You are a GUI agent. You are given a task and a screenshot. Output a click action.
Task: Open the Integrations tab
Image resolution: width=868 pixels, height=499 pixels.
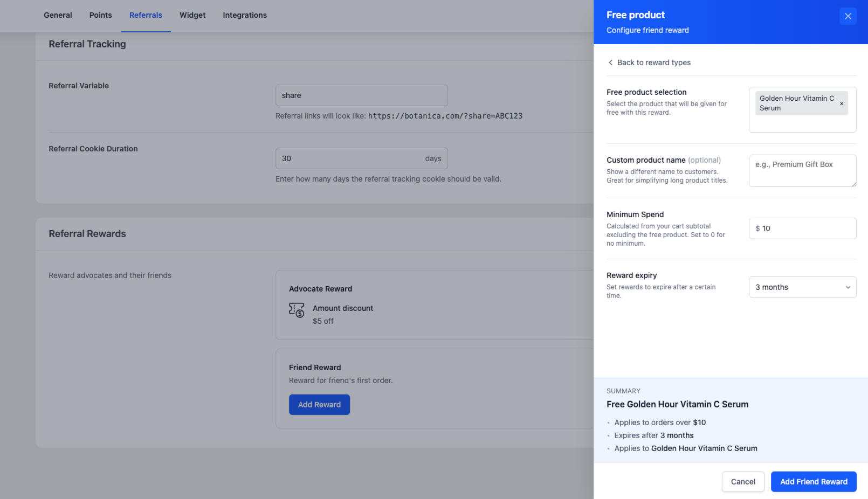pyautogui.click(x=245, y=15)
